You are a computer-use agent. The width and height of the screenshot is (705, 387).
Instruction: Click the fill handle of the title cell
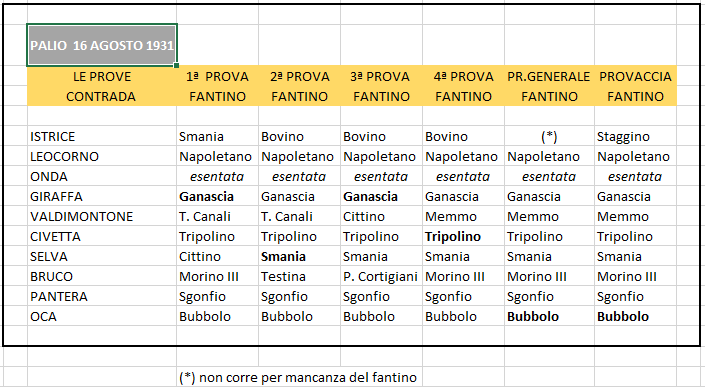[x=176, y=65]
